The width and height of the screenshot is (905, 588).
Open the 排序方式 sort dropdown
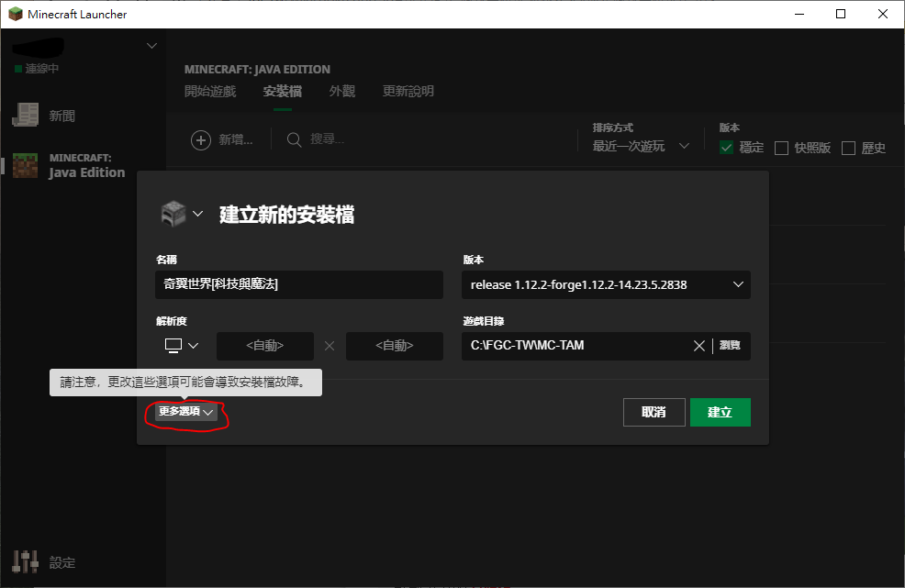pyautogui.click(x=641, y=146)
